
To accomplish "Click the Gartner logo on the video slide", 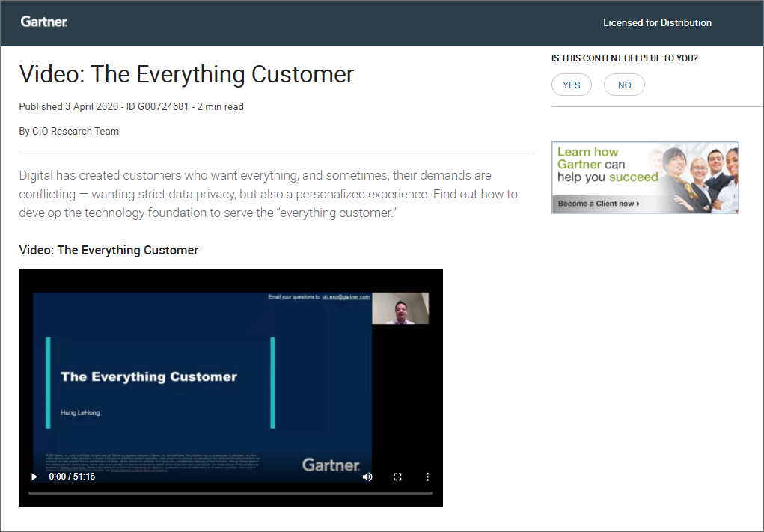I will (331, 465).
